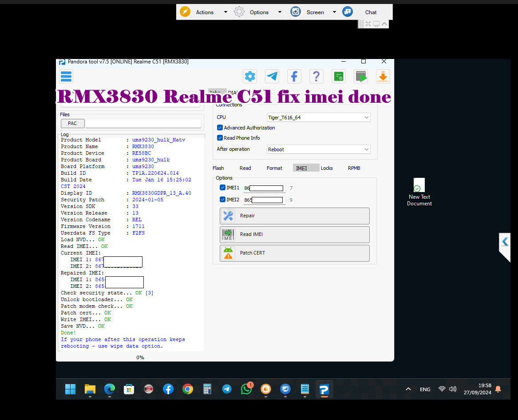Image resolution: width=518 pixels, height=420 pixels.
Task: Open the help question mark icon
Action: pos(316,76)
